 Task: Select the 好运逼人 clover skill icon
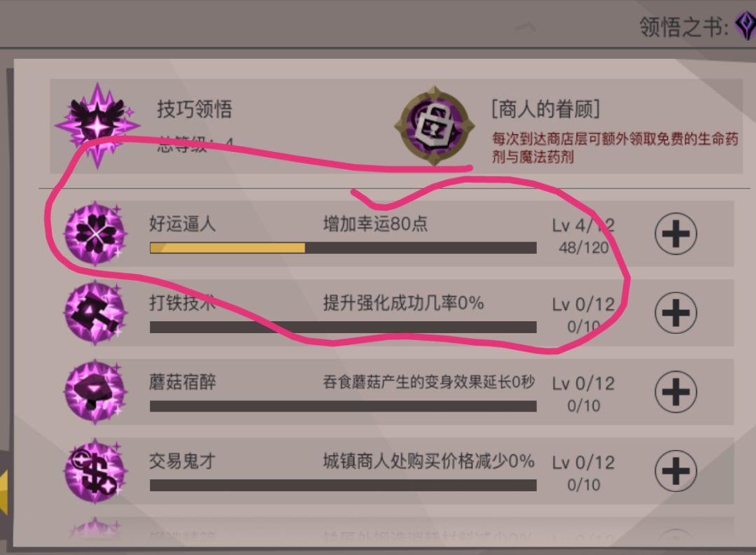pyautogui.click(x=95, y=234)
